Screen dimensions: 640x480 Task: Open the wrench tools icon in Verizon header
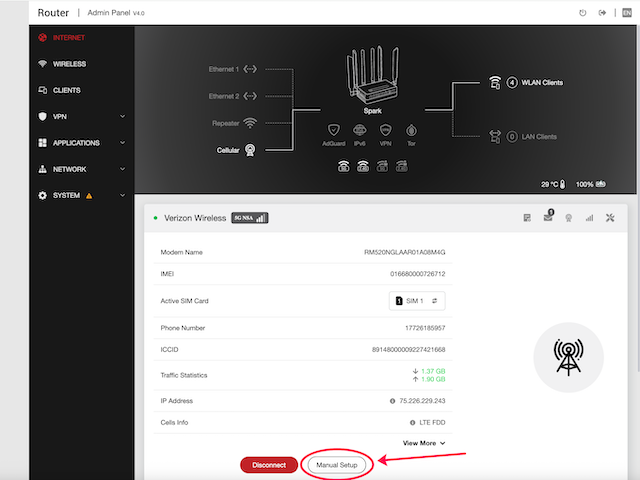pyautogui.click(x=610, y=218)
